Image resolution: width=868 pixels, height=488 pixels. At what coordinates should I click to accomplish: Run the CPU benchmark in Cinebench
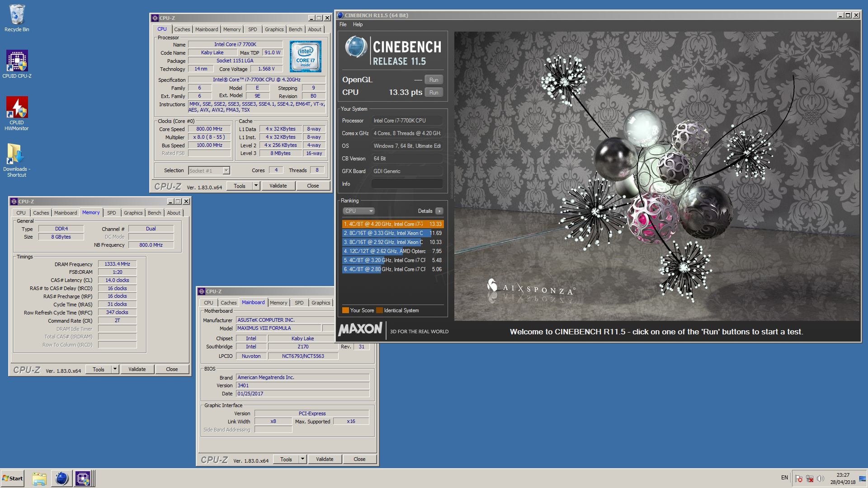434,93
